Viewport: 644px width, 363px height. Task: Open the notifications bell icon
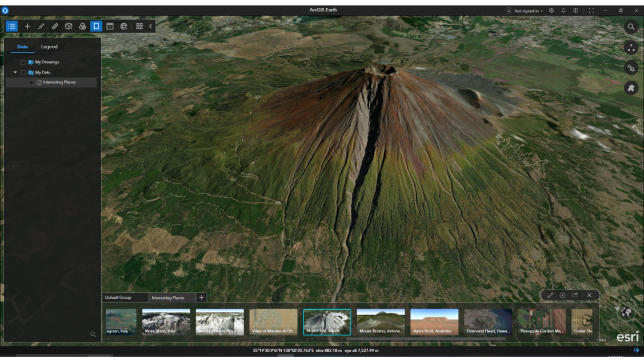pos(564,11)
